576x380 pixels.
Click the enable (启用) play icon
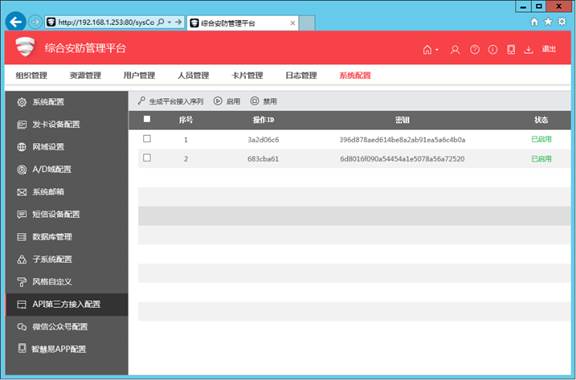218,101
